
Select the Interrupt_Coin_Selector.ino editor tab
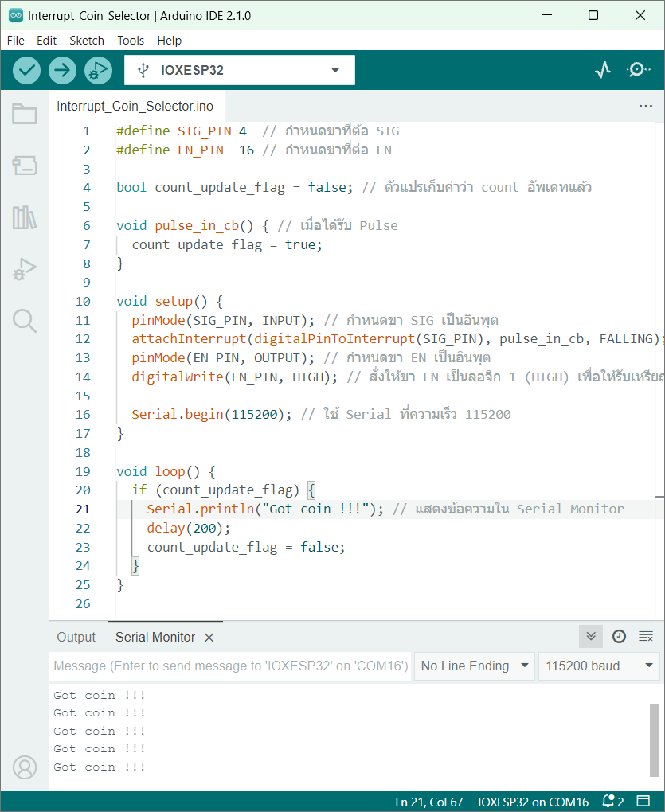135,106
